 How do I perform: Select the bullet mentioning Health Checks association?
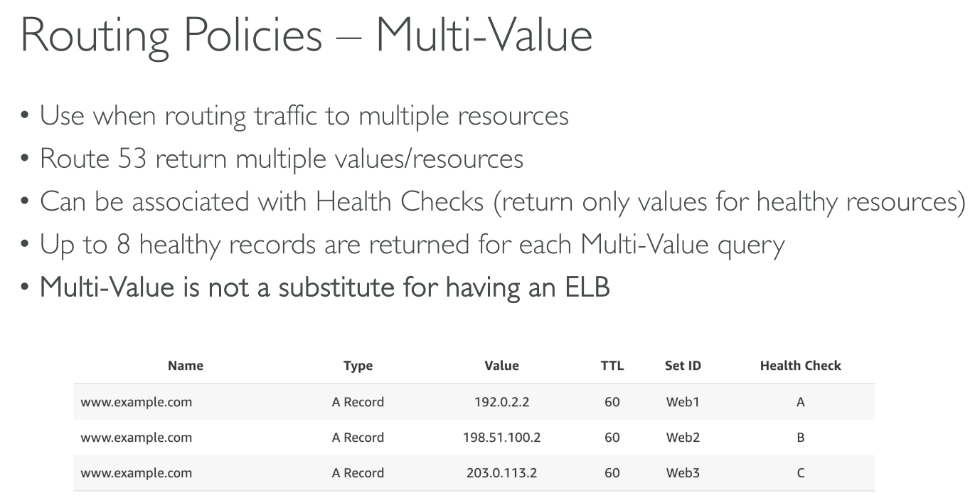(502, 202)
